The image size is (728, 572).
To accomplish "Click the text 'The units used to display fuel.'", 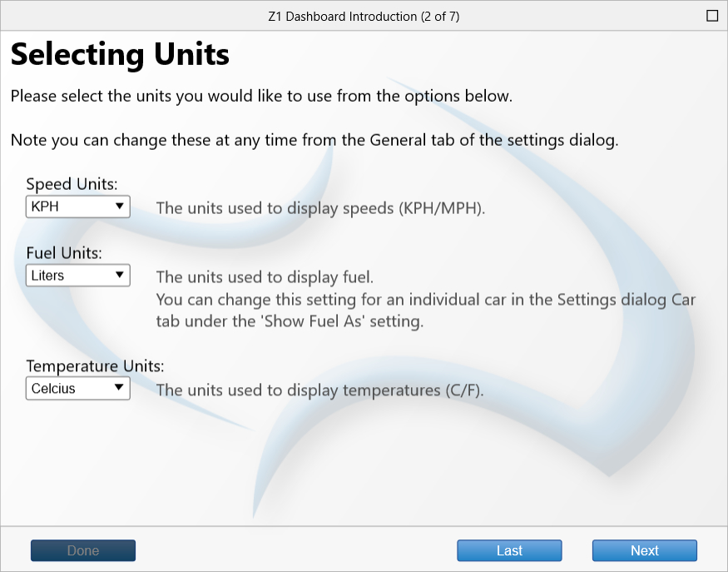I will click(x=265, y=277).
